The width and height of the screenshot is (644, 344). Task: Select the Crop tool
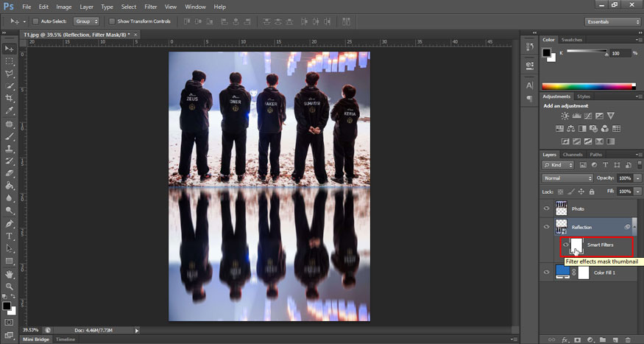coord(10,98)
